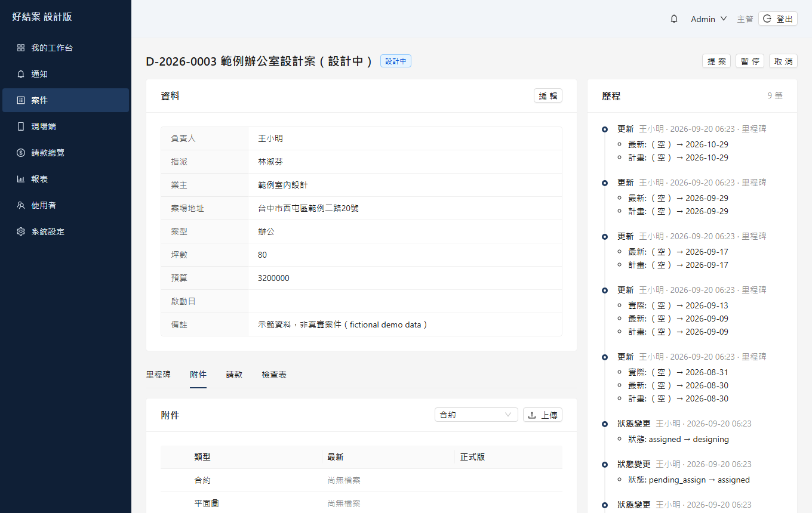This screenshot has height=513, width=812.
Task: Click history entry 計畫:（空）→ 2026-10-29
Action: coord(678,157)
